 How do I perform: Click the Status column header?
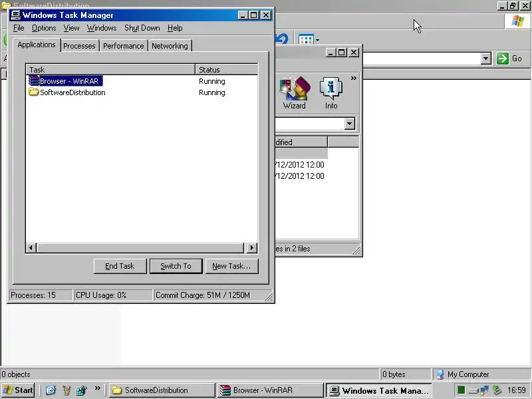pyautogui.click(x=226, y=70)
